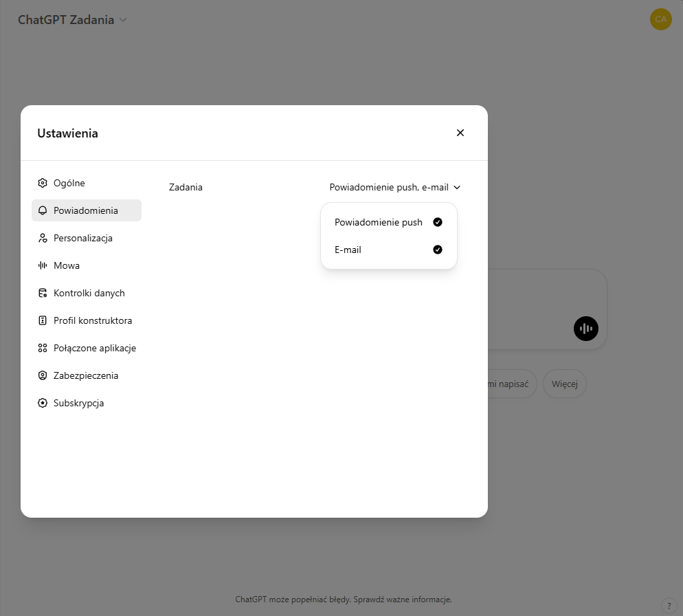Screen dimensions: 683x616
Task: Click the bell icon for Powiadomienia
Action: [42, 210]
